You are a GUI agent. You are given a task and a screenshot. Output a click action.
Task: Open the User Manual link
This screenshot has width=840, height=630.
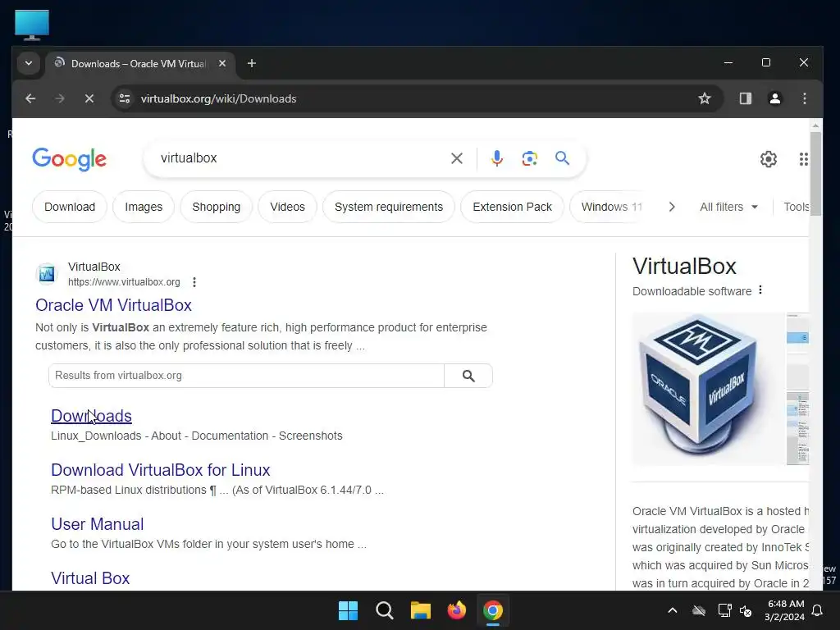click(97, 524)
